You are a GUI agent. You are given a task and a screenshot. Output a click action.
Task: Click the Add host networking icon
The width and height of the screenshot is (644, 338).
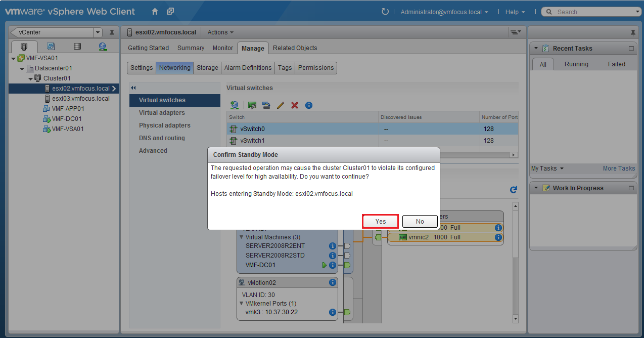[235, 105]
